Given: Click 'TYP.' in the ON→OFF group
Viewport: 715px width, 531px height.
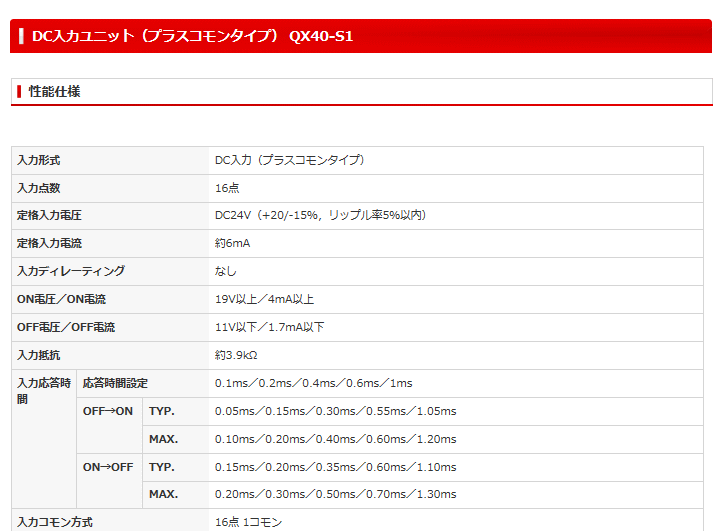Looking at the screenshot, I should pyautogui.click(x=162, y=467).
